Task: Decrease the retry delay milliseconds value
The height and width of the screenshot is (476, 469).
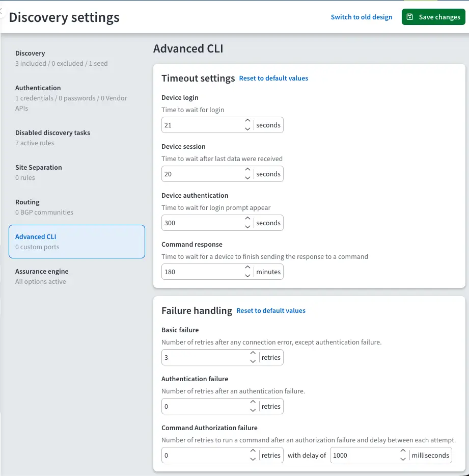Action: [403, 459]
